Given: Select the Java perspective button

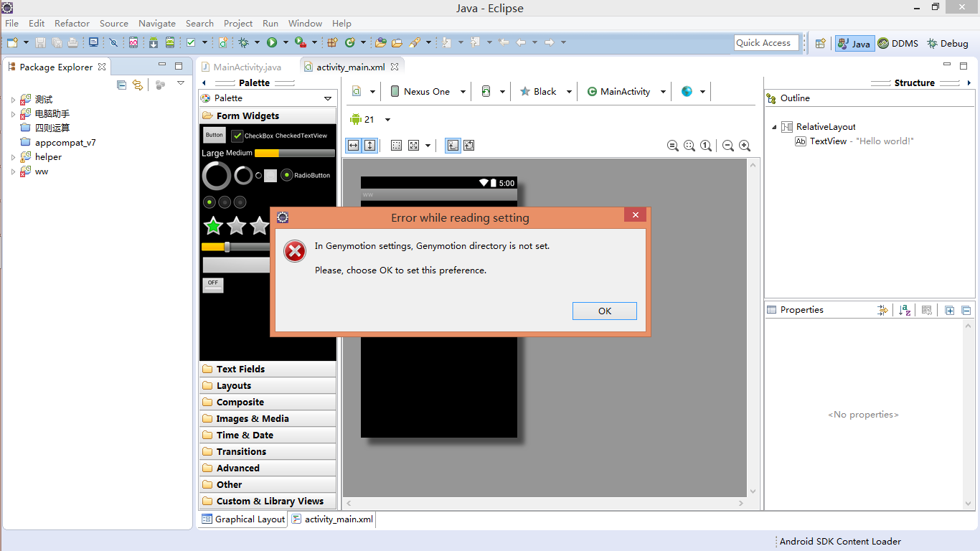Looking at the screenshot, I should [854, 43].
